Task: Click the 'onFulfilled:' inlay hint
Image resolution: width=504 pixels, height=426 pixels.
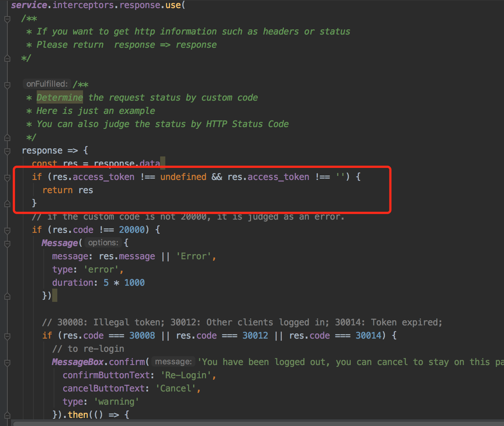Action: tap(47, 84)
